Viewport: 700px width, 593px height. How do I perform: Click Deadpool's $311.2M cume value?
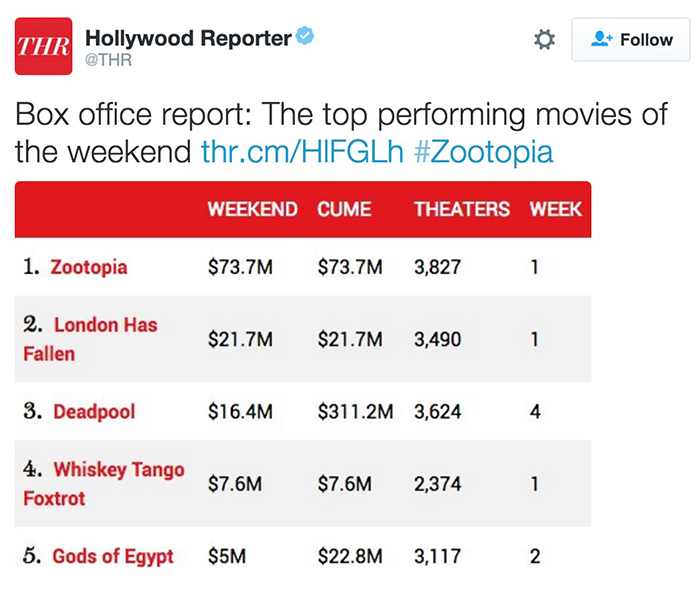[355, 411]
